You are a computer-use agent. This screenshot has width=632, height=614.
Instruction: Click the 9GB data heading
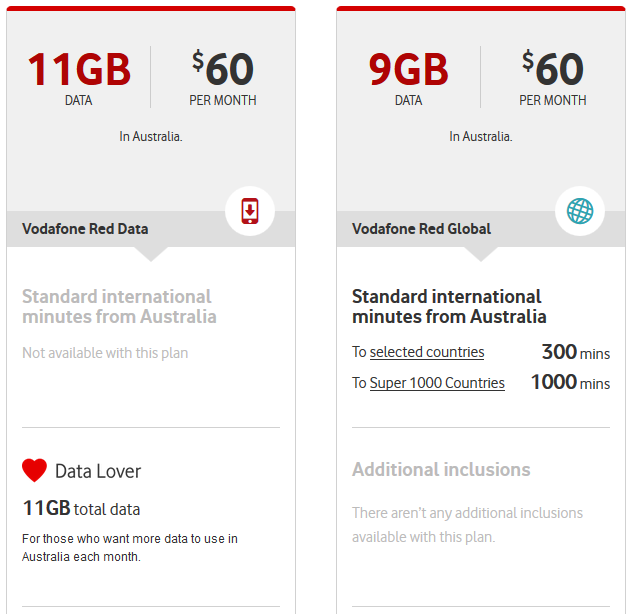pyautogui.click(x=408, y=69)
